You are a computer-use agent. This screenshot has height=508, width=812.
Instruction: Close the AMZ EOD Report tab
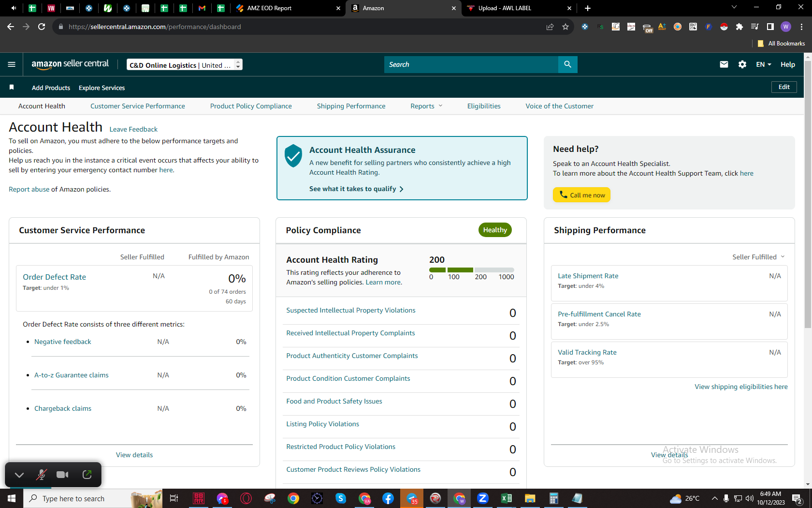(338, 8)
